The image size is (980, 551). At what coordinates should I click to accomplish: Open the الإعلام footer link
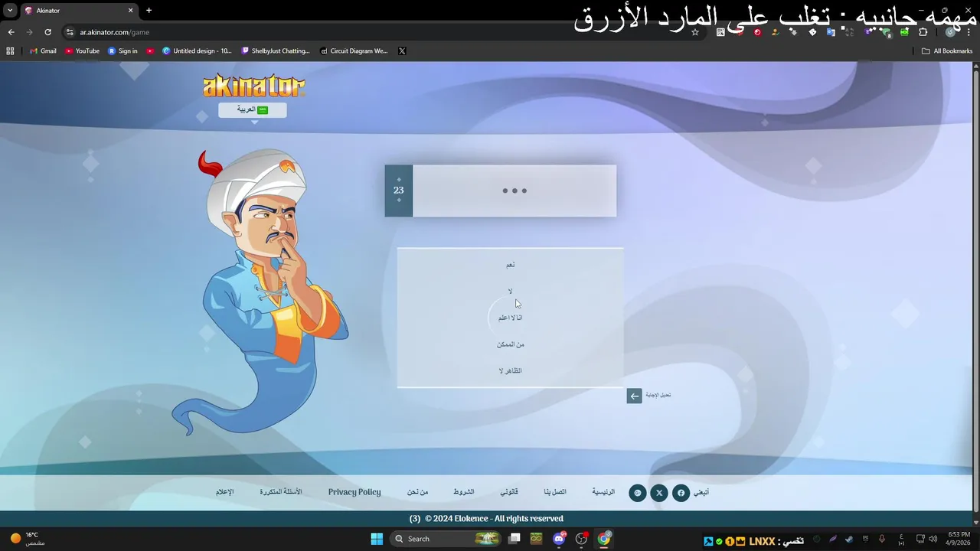point(224,492)
